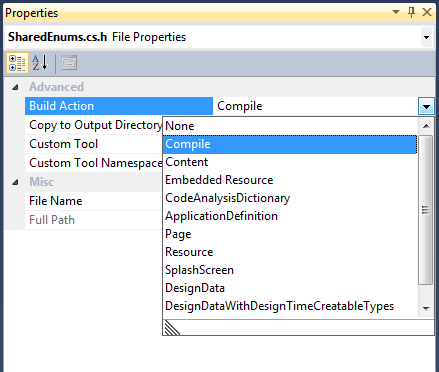Collapse the Advanced category
The width and height of the screenshot is (439, 372).
coord(15,87)
